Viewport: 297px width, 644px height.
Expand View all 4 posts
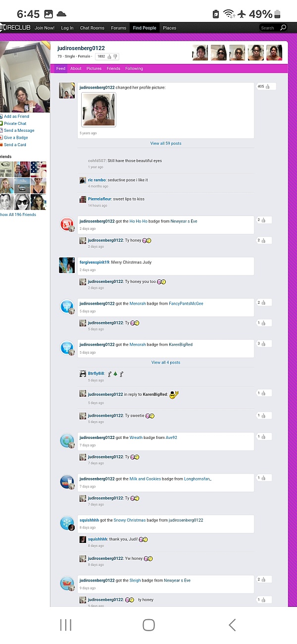coord(166,362)
